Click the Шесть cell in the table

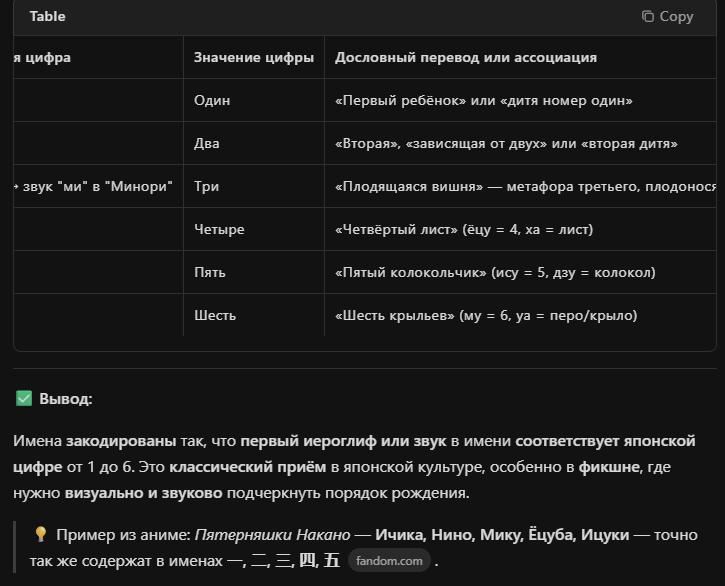pos(215,315)
